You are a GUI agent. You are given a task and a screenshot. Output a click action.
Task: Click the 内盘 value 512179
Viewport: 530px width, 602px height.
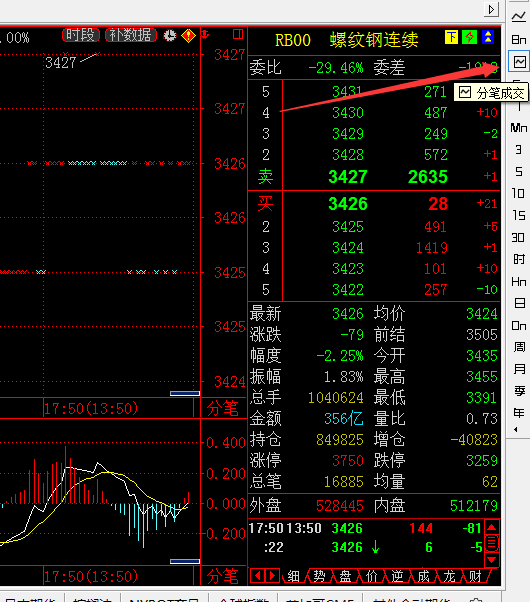pos(474,506)
